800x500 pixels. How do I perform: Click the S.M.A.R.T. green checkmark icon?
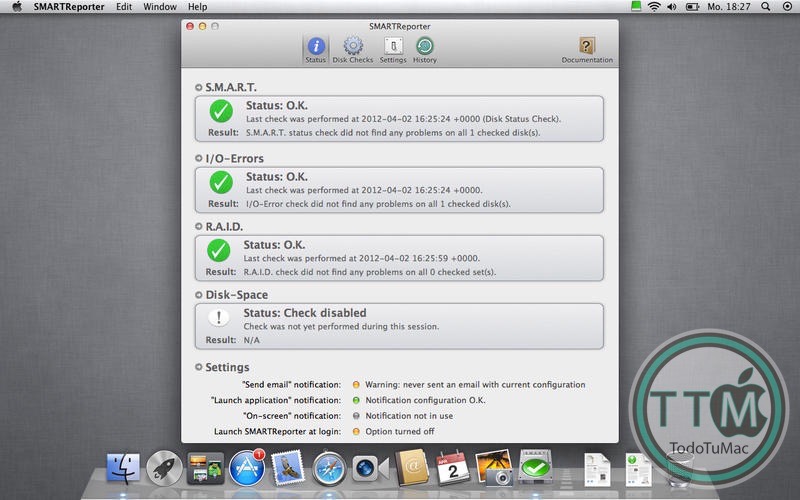tap(221, 111)
